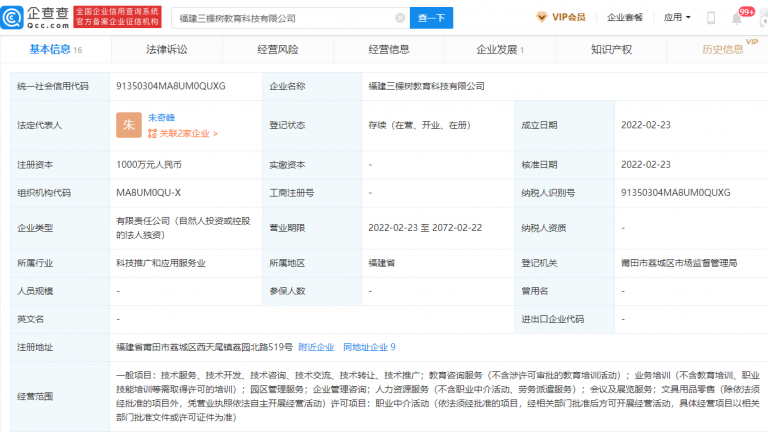Open the 知识产权 tab

coord(611,49)
